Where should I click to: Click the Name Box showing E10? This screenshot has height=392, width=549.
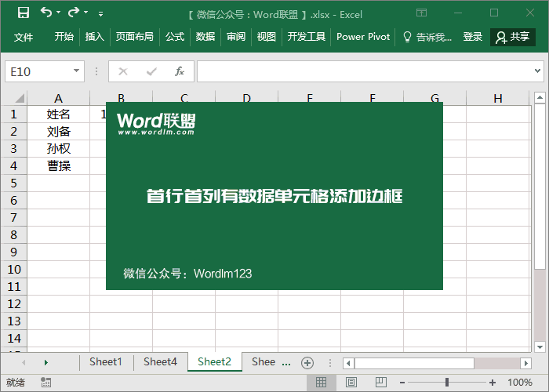(38, 71)
